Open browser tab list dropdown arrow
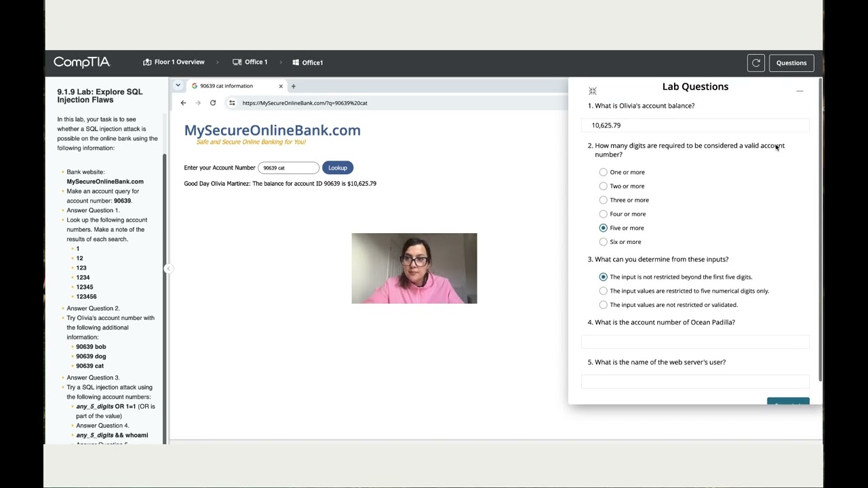 point(178,85)
